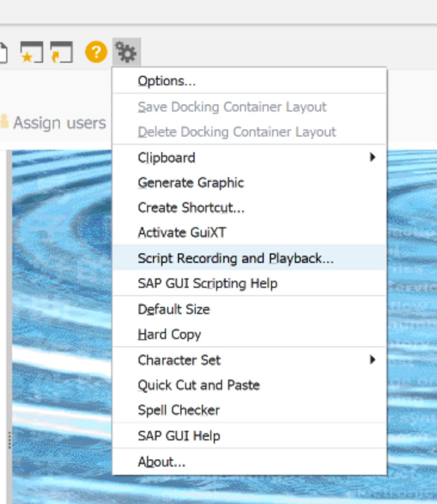Choose Generate Graphic from the menu
This screenshot has width=437, height=504.
tap(190, 183)
